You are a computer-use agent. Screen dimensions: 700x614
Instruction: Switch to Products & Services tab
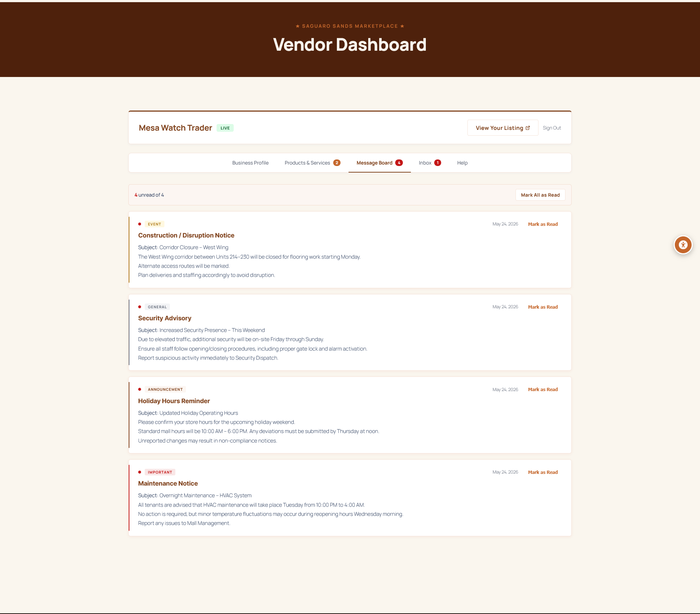(312, 163)
